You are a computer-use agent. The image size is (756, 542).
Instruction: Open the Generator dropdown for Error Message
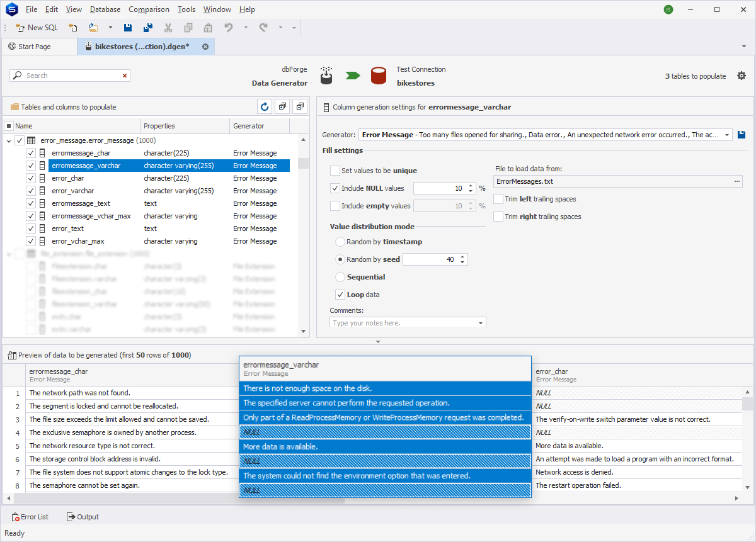(x=727, y=135)
